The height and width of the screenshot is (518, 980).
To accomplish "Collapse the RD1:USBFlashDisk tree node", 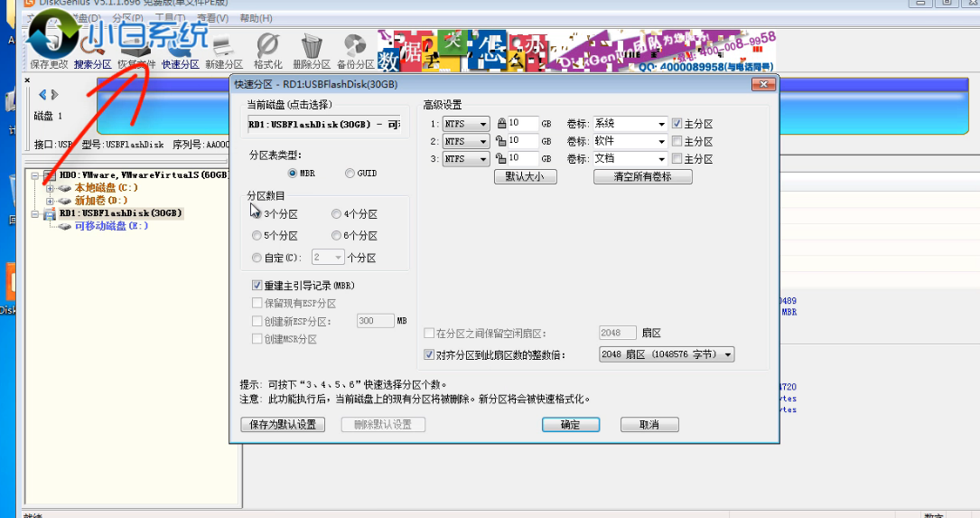I will [x=35, y=214].
